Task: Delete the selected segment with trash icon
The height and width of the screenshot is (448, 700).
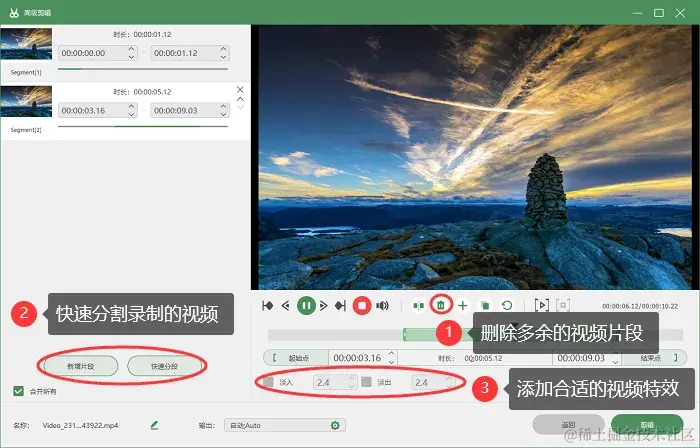Action: (441, 305)
